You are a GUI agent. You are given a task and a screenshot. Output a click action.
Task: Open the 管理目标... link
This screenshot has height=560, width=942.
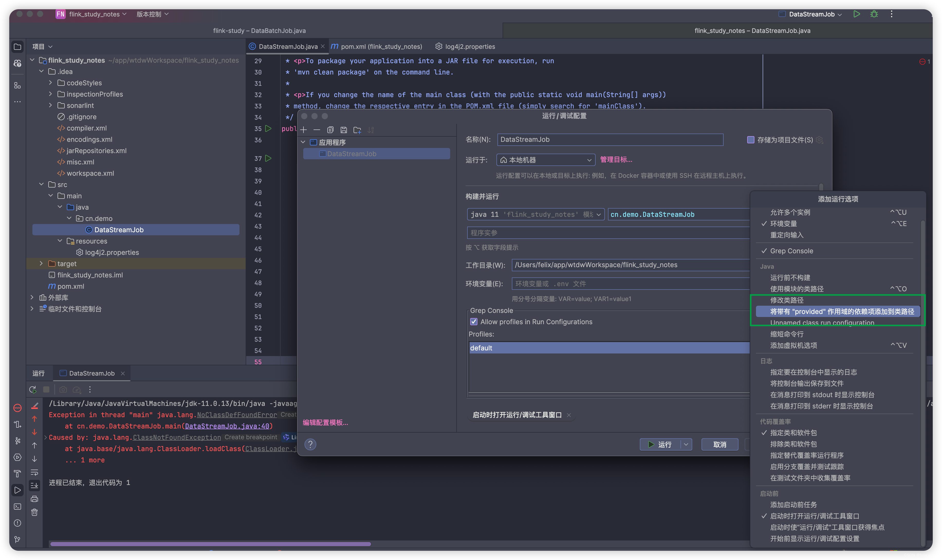616,160
